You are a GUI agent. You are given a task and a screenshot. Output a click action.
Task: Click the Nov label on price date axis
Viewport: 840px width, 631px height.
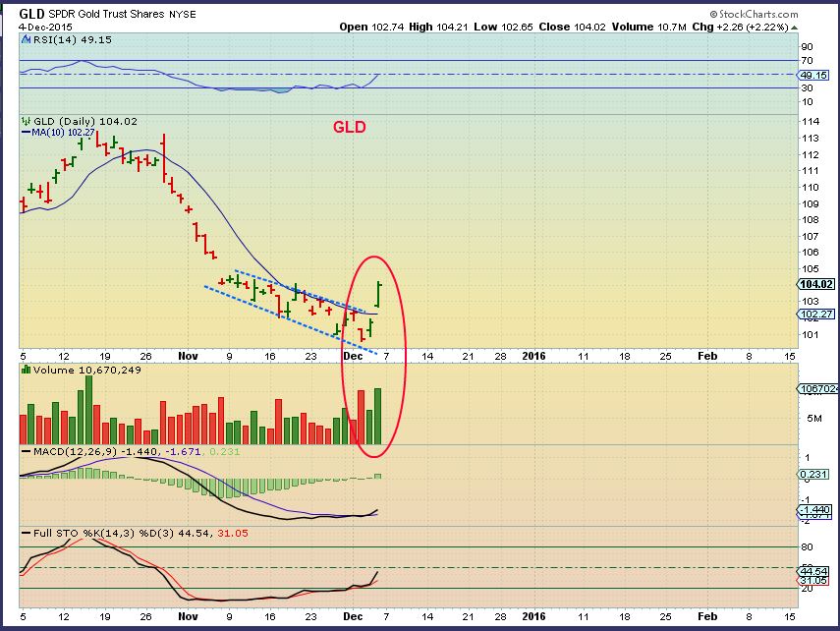(x=188, y=356)
